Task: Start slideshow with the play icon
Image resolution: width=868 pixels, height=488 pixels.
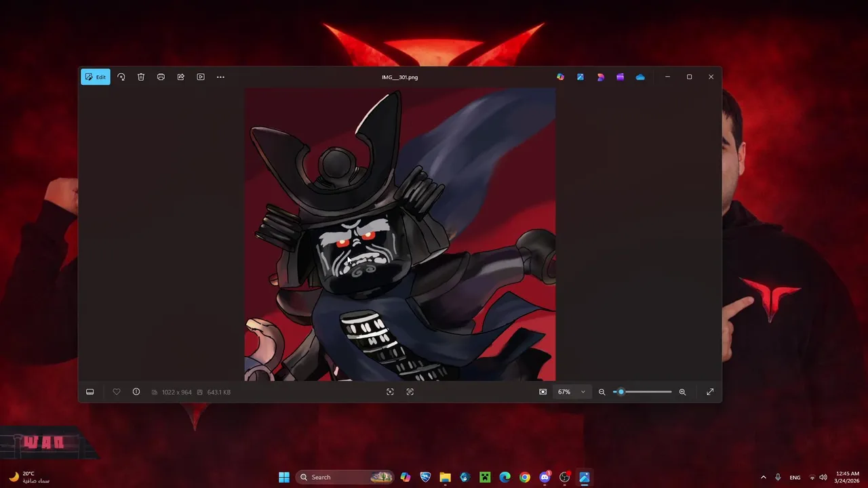Action: [x=201, y=77]
